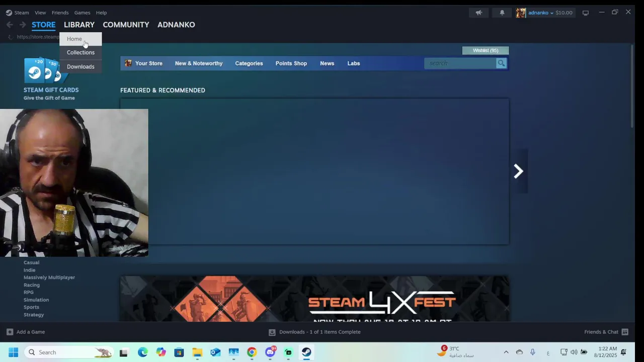Open the Steam Gift Cards image
The height and width of the screenshot is (362, 644).
(x=45, y=70)
